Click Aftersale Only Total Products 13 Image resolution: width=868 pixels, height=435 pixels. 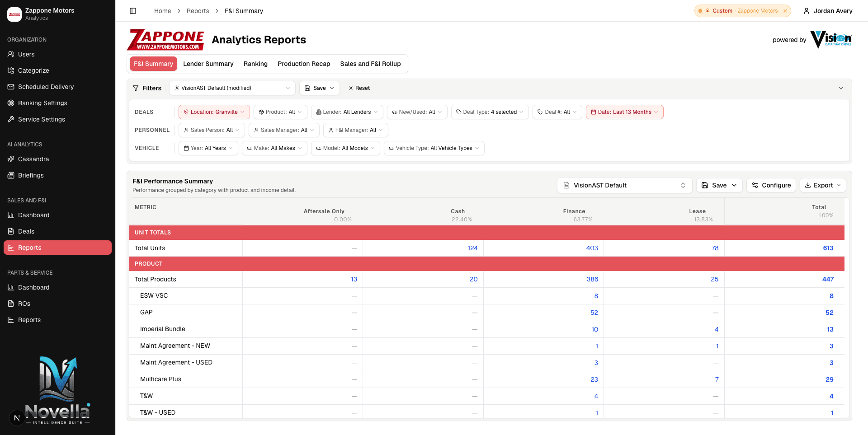(354, 279)
